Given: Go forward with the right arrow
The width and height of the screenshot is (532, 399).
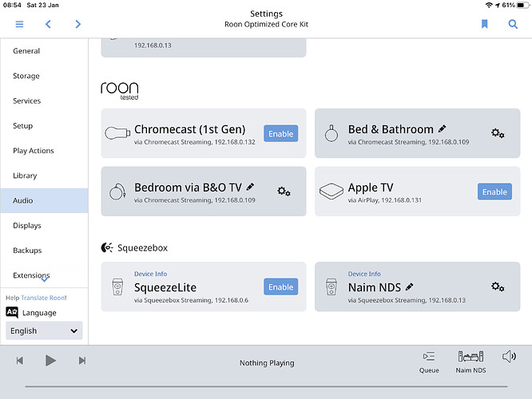Looking at the screenshot, I should point(77,24).
